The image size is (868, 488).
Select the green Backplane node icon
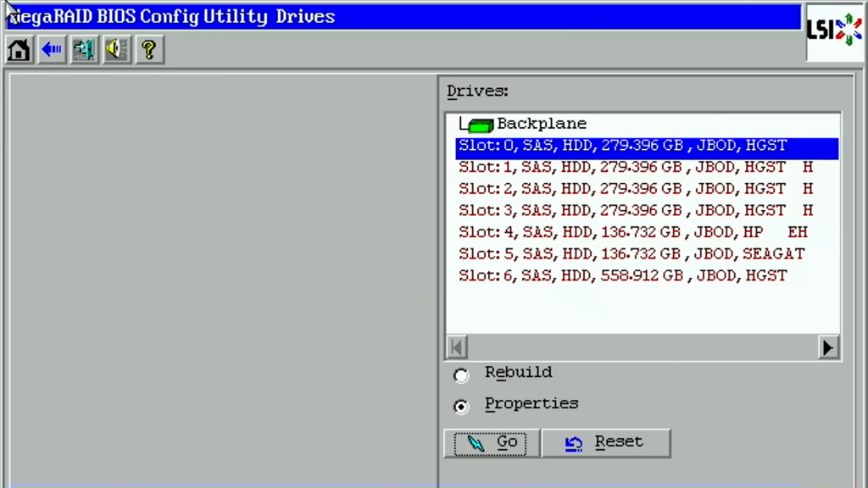click(x=480, y=125)
